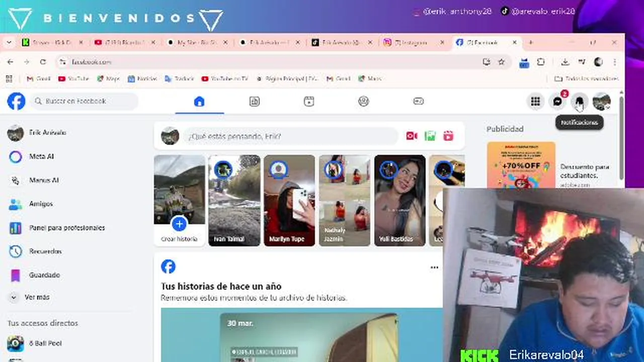This screenshot has height=362, width=644.
Task: Open the first Gmail bookmark
Action: (x=38, y=79)
